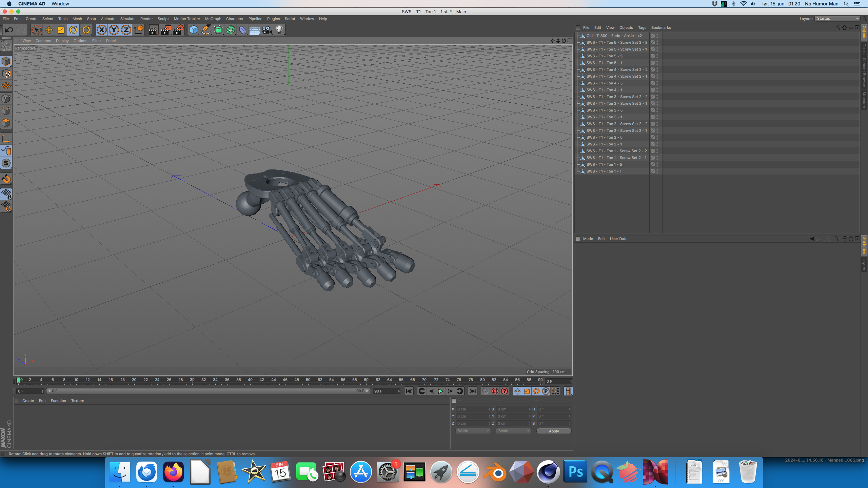Toggle Point Level Animation dots icon
Image resolution: width=868 pixels, height=488 pixels.
(555, 391)
